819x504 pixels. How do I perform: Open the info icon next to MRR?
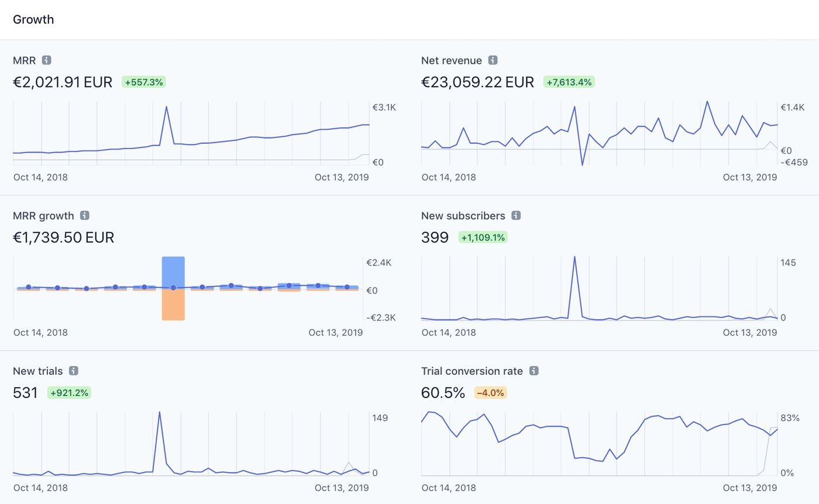click(x=47, y=60)
